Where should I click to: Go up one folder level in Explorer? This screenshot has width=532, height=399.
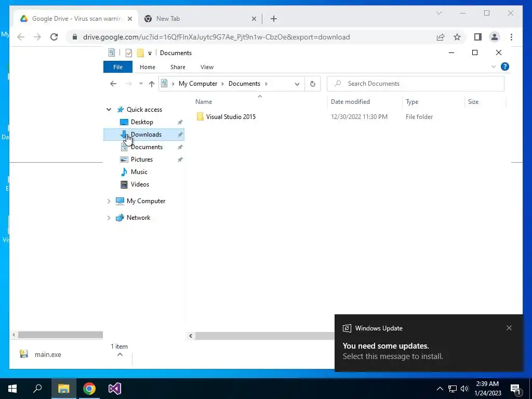(x=151, y=84)
